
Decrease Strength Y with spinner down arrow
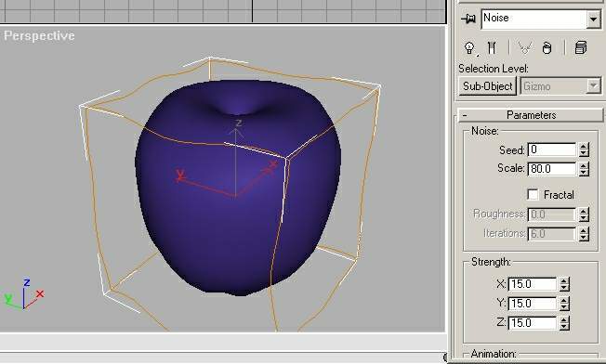click(x=565, y=306)
